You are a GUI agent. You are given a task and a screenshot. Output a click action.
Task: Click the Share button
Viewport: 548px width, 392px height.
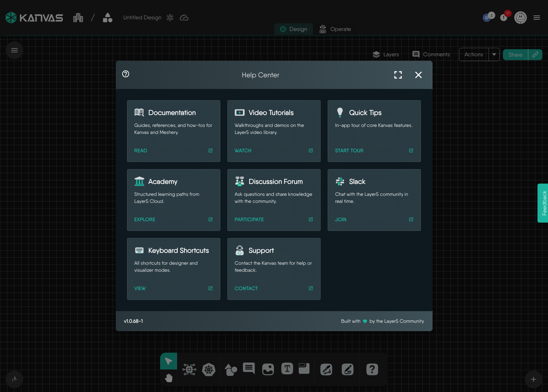pos(515,54)
